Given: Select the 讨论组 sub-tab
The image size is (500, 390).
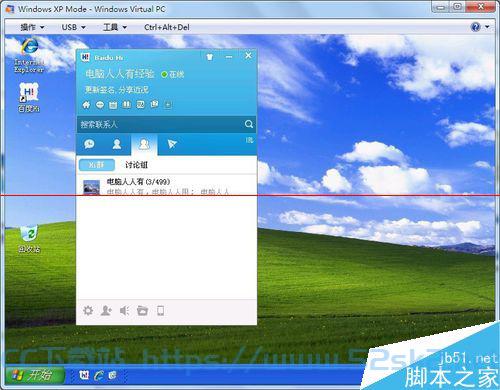Looking at the screenshot, I should click(136, 165).
